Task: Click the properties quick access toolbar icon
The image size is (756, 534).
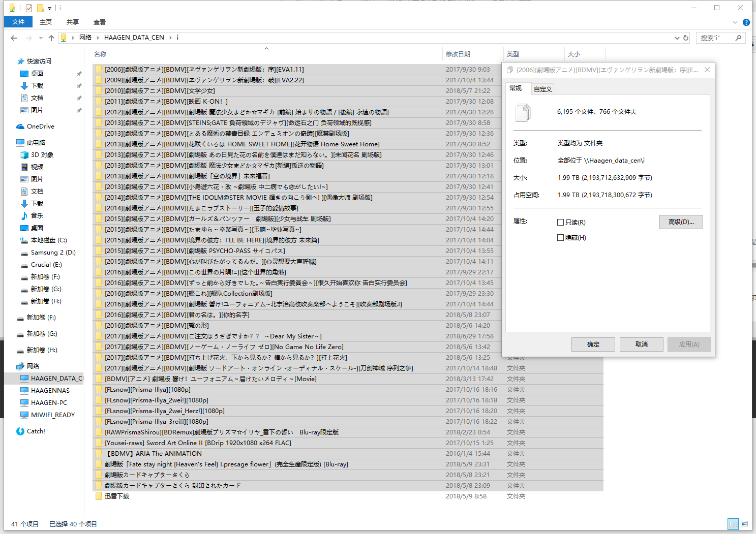Action: [x=29, y=8]
